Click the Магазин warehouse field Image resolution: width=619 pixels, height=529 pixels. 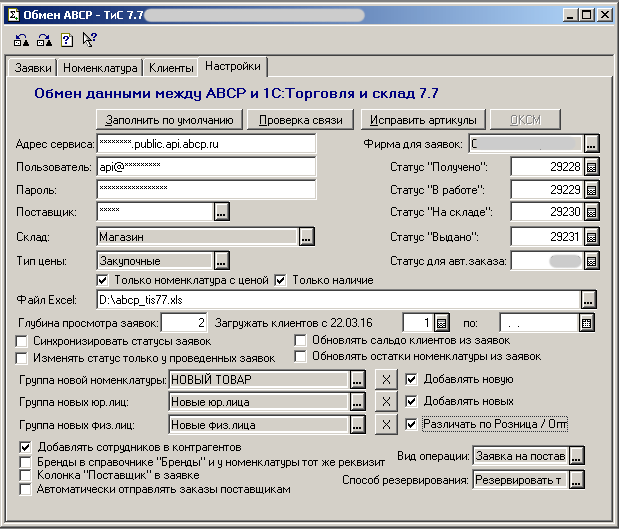click(x=197, y=237)
